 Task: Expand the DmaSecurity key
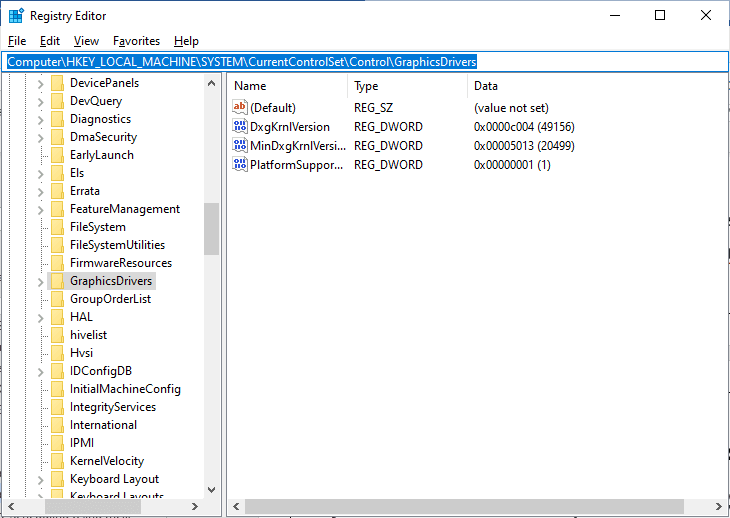click(x=41, y=137)
